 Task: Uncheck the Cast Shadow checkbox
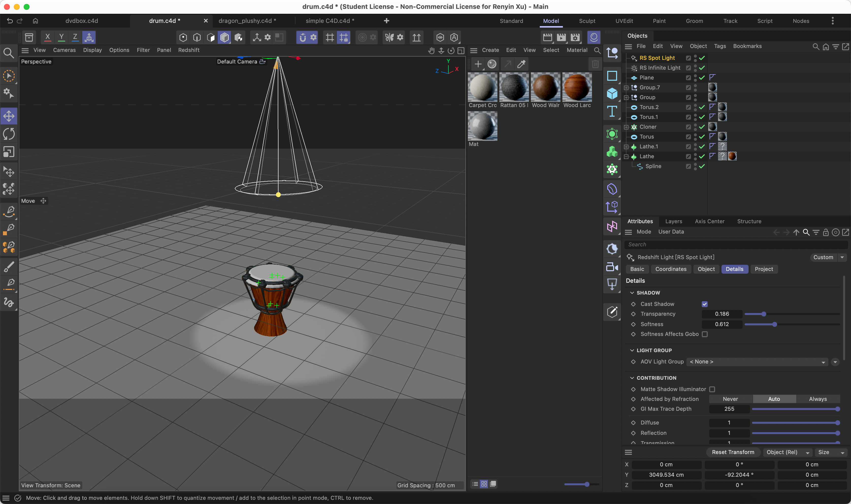coord(705,304)
